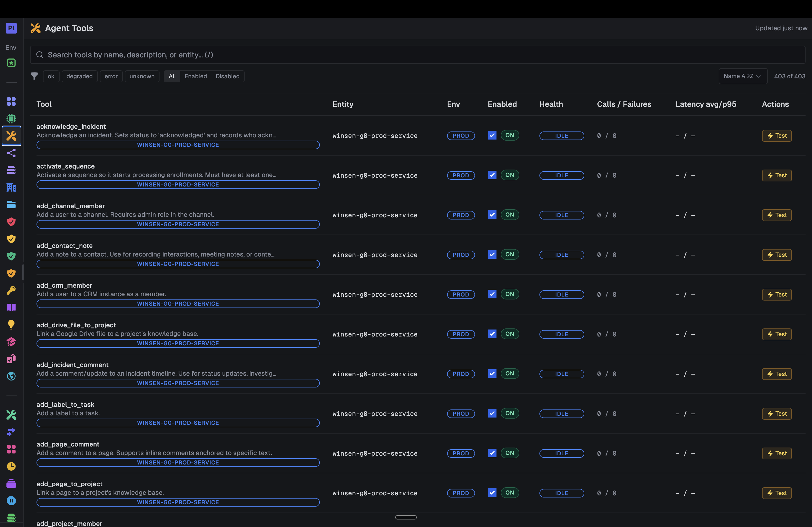Open the purple crossing arrows sidebar icon
812x527 pixels.
(11, 432)
